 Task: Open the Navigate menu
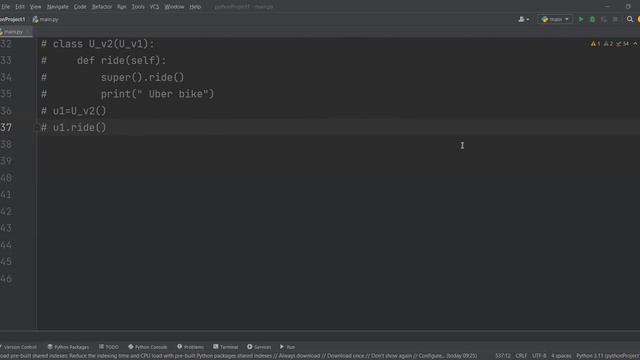click(x=58, y=7)
